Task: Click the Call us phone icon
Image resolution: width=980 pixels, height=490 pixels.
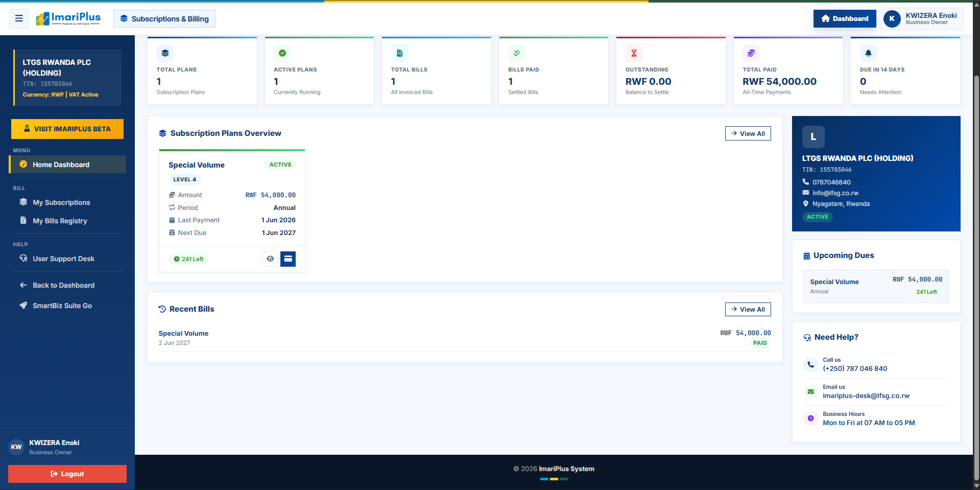Action: [x=810, y=365]
